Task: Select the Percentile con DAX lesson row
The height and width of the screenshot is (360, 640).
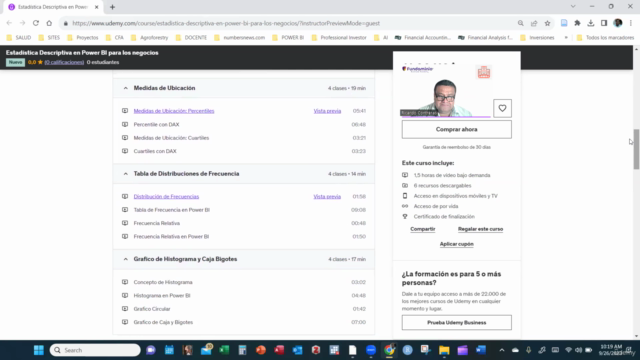Action: coord(244,124)
